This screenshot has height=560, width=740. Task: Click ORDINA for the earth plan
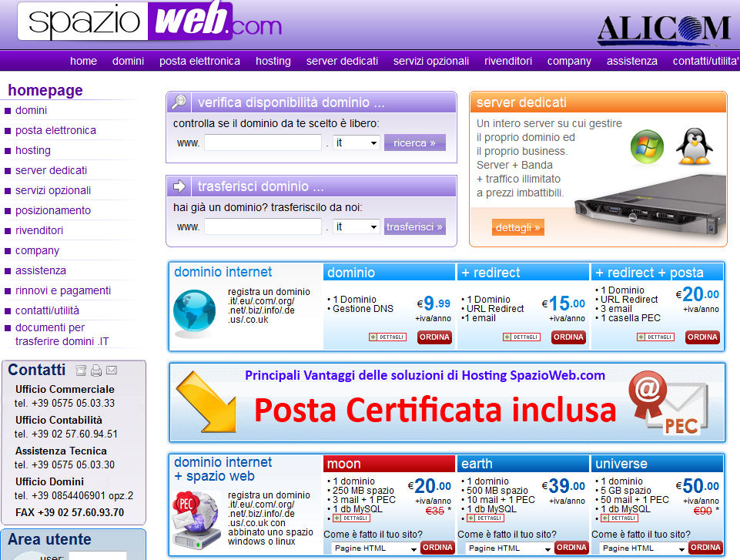[571, 547]
